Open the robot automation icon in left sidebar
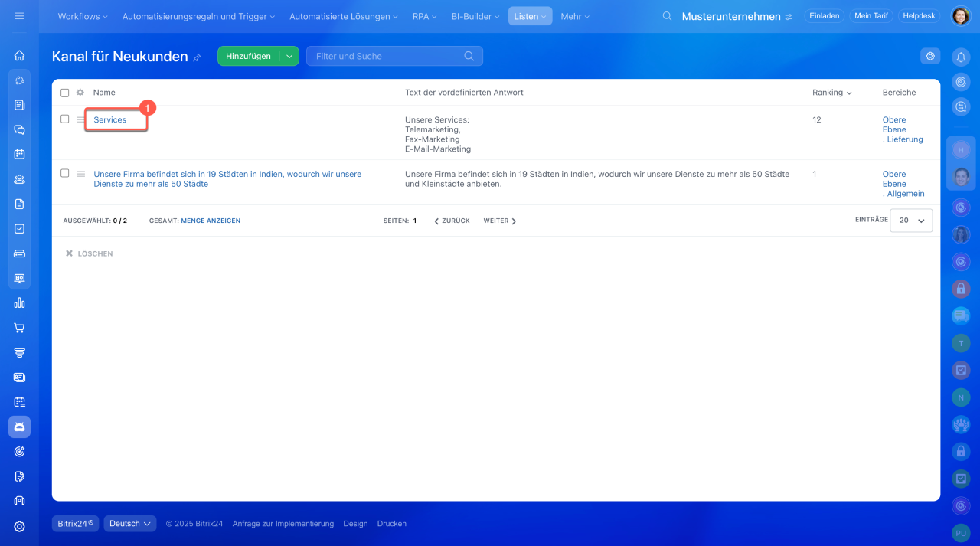The width and height of the screenshot is (980, 546). pyautogui.click(x=19, y=427)
